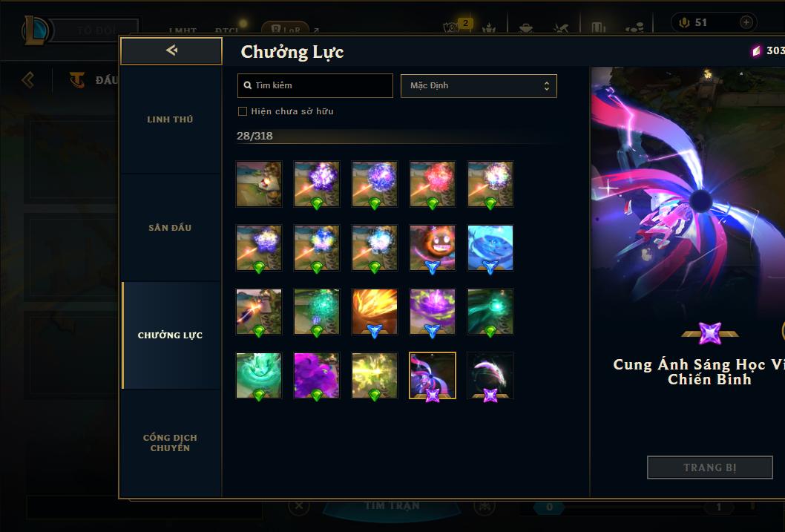Click the Tìm kiếm search field
The image size is (785, 532).
pos(315,85)
